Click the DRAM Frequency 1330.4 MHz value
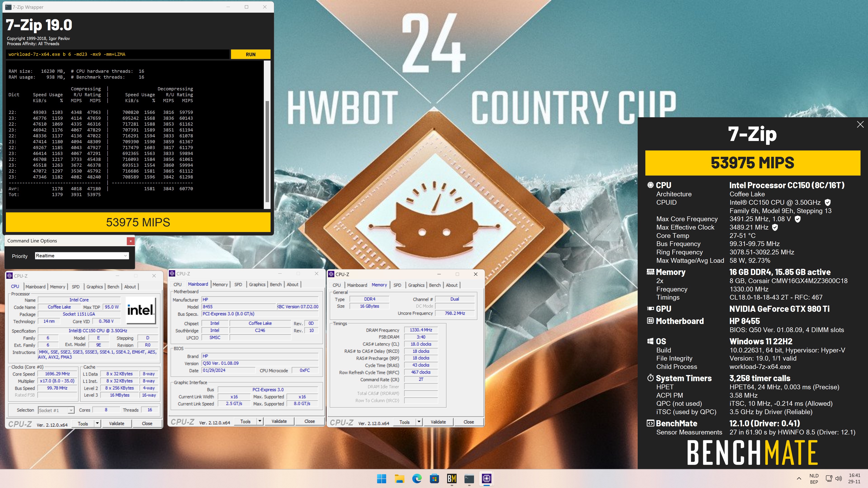 421,330
